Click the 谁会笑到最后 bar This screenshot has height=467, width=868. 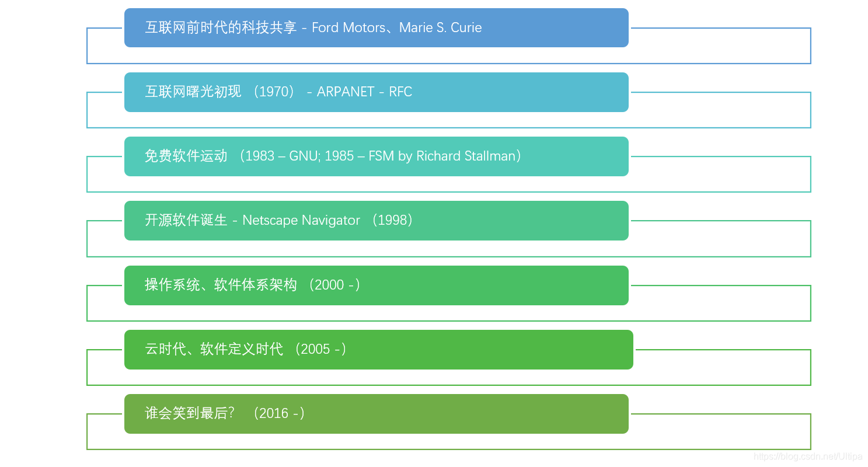[x=376, y=414]
